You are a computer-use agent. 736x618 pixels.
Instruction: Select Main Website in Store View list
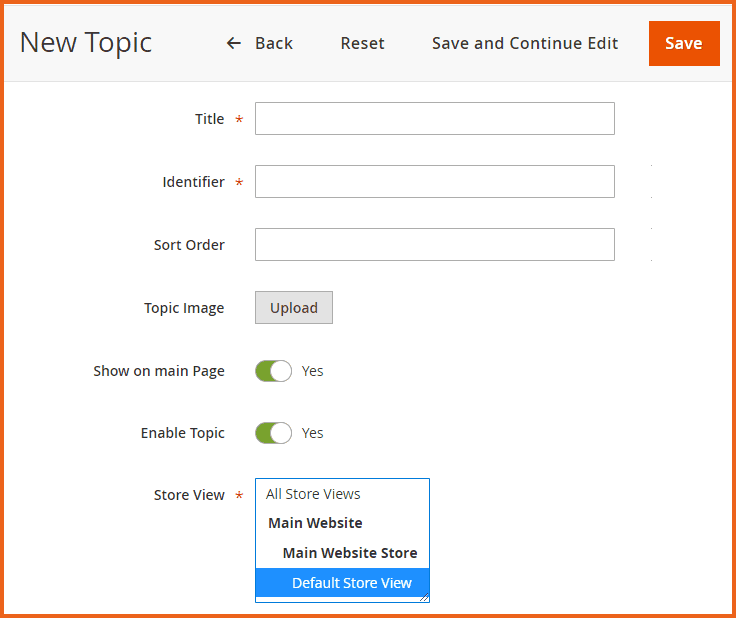[315, 523]
